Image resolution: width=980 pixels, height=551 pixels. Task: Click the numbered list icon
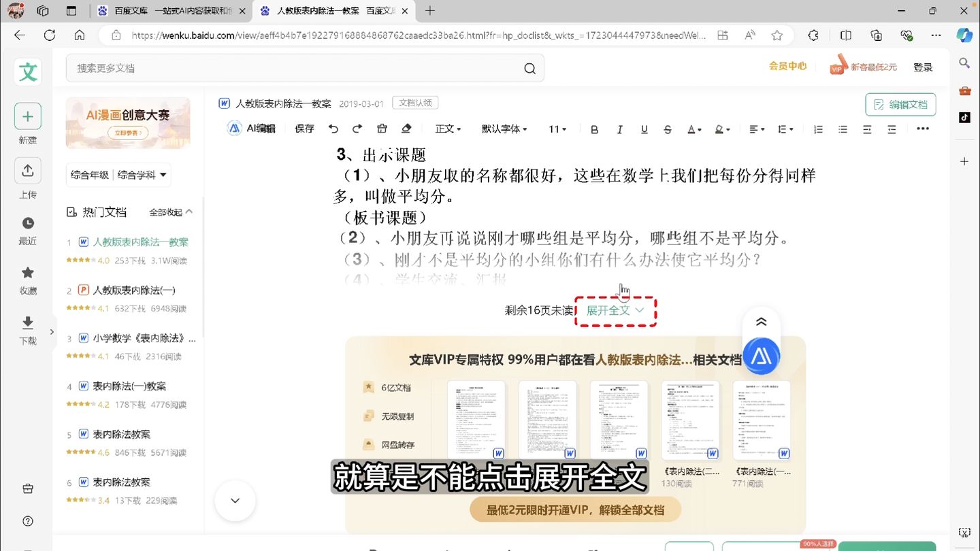click(x=819, y=129)
